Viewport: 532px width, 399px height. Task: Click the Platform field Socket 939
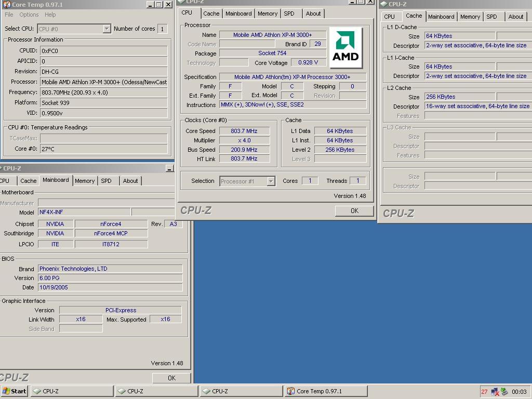click(104, 103)
